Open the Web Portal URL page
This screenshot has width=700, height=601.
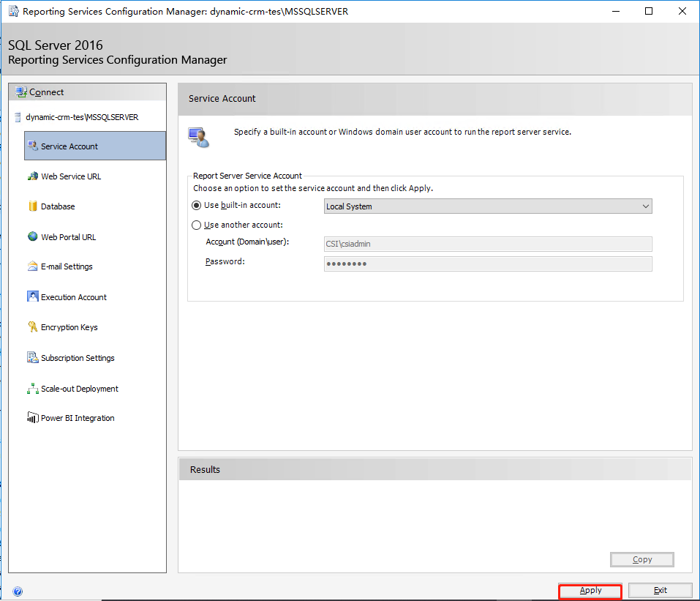pyautogui.click(x=68, y=237)
